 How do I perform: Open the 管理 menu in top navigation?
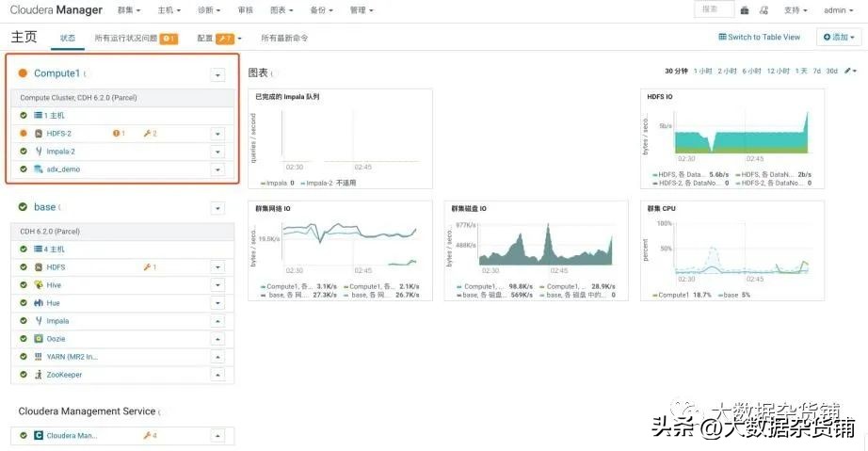pos(362,10)
